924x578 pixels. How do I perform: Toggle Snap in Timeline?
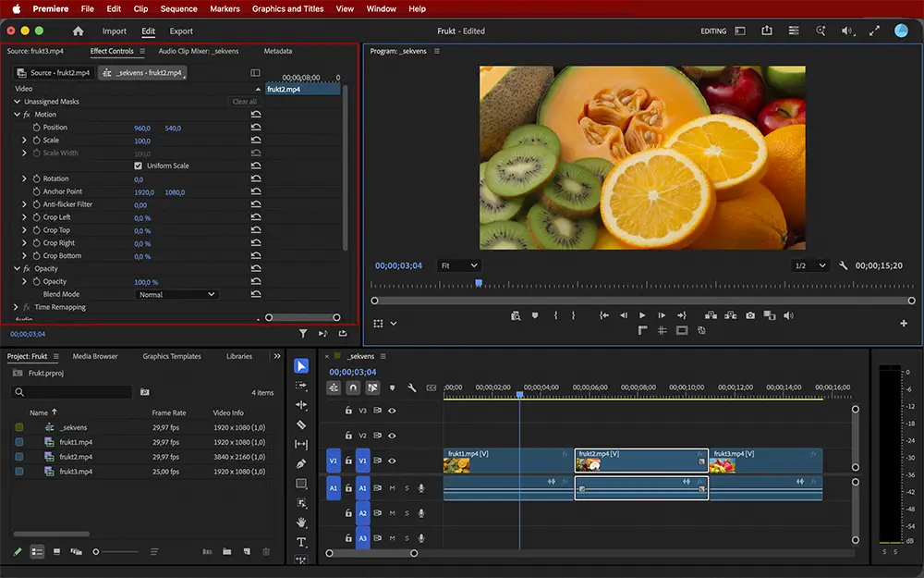pyautogui.click(x=353, y=387)
